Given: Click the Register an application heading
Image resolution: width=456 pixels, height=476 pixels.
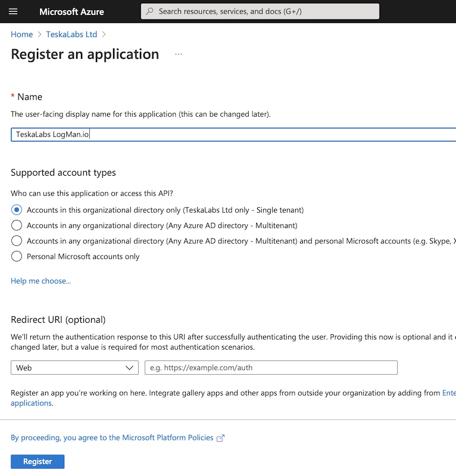Looking at the screenshot, I should [x=85, y=54].
